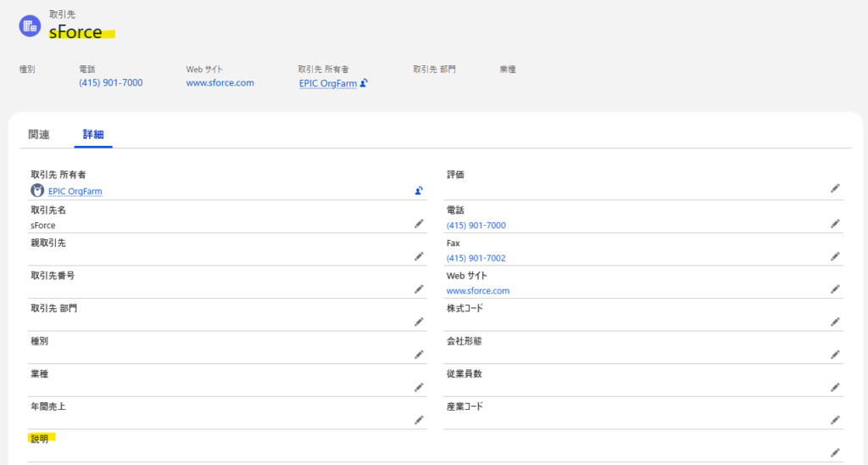
Task: Click the 株式コード field label
Action: tap(465, 308)
